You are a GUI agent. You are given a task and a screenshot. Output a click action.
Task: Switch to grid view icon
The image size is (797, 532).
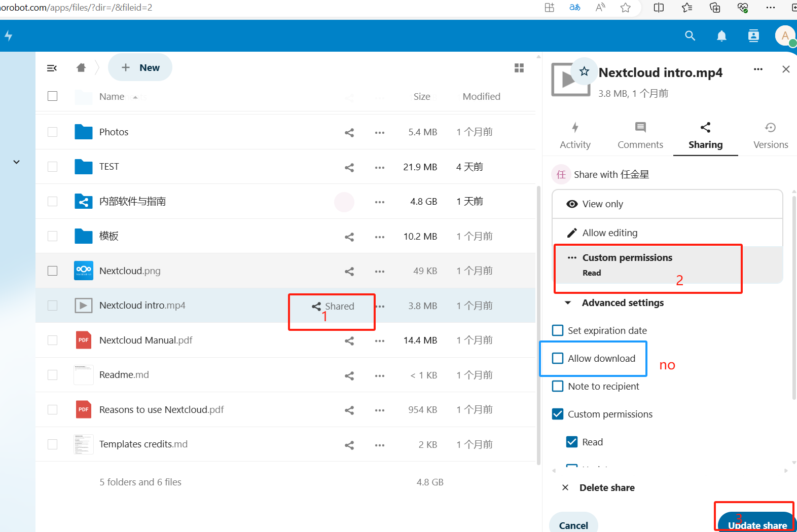(x=519, y=68)
